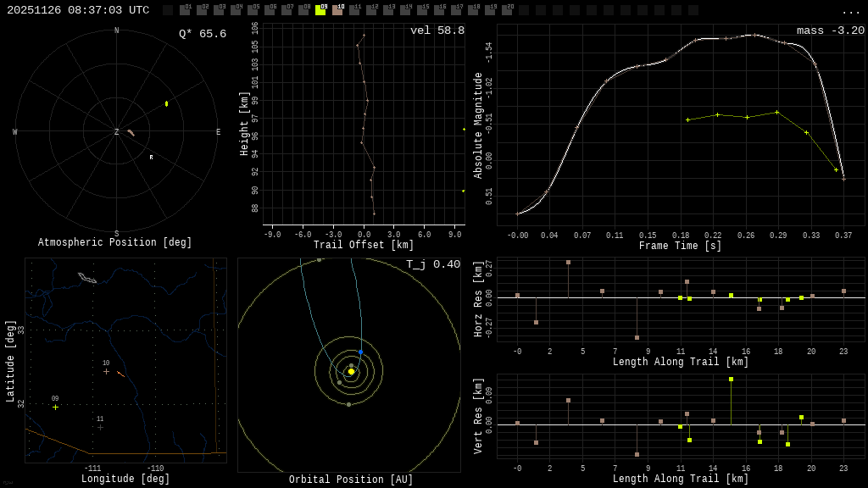Click the yellow Sun at orbit center
The height and width of the screenshot is (488, 868).
(351, 371)
